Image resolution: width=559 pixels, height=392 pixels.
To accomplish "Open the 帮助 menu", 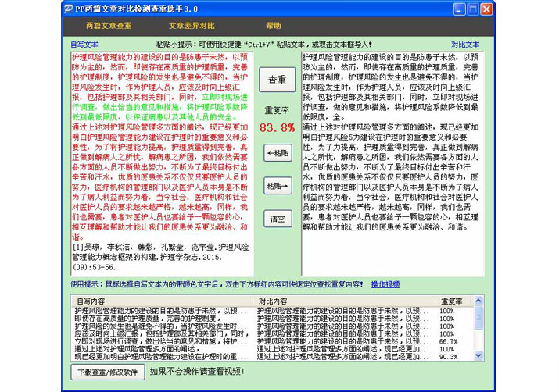I will [274, 26].
